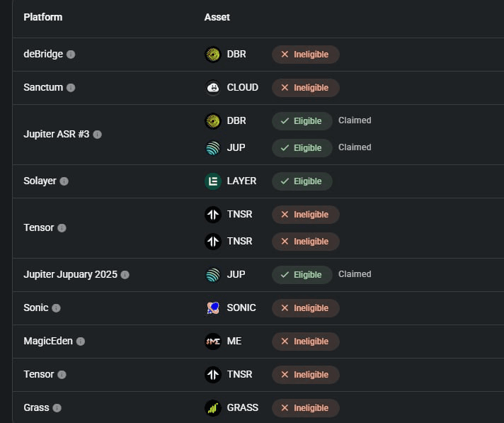Click Ineligible badge of TNSR above Jupuary row
Screen dimensions: 504x423
tap(305, 242)
